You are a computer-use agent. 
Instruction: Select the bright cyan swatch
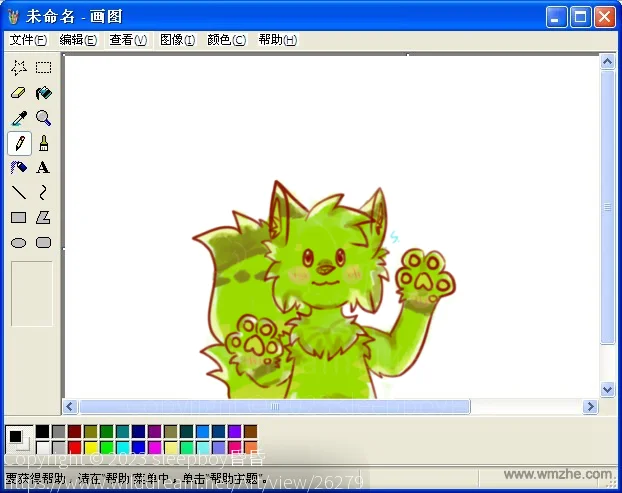pos(123,448)
